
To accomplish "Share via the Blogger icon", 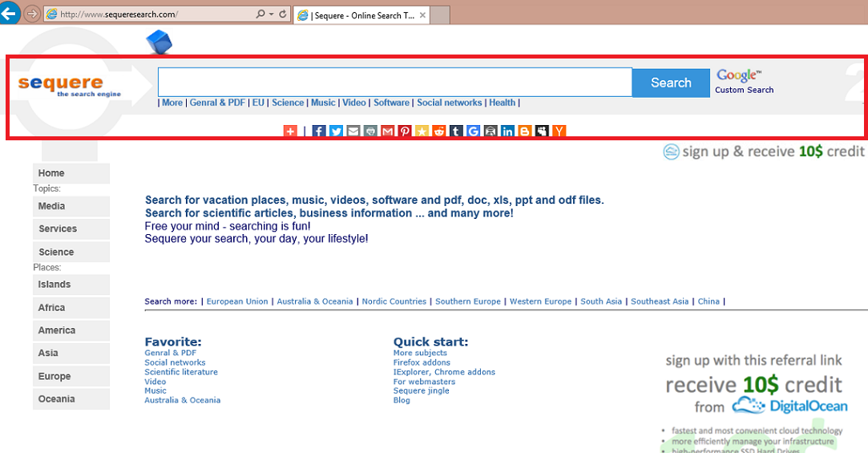I will pos(524,131).
